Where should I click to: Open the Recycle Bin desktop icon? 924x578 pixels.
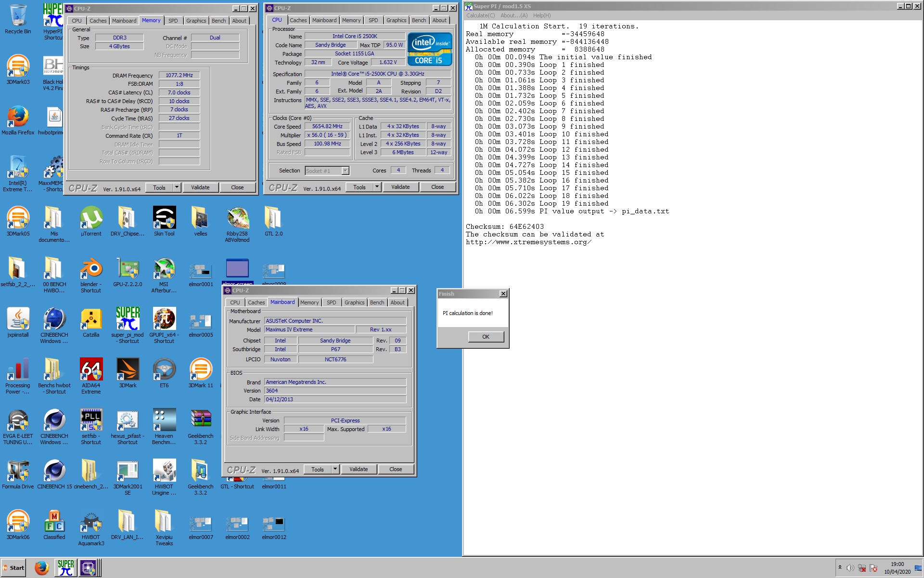pos(18,19)
